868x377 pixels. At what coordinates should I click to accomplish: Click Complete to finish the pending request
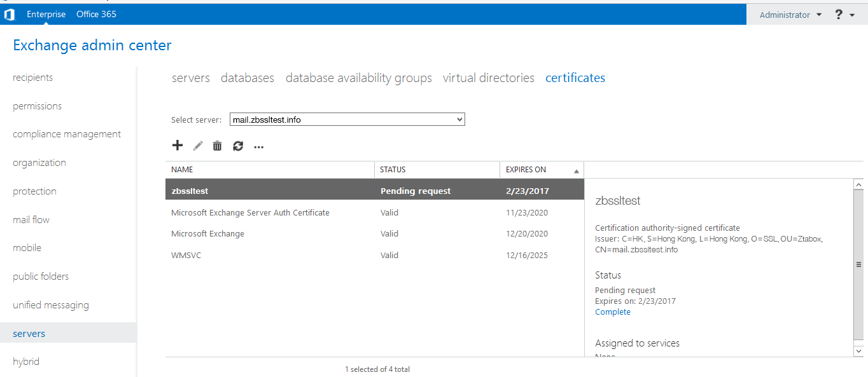click(612, 312)
